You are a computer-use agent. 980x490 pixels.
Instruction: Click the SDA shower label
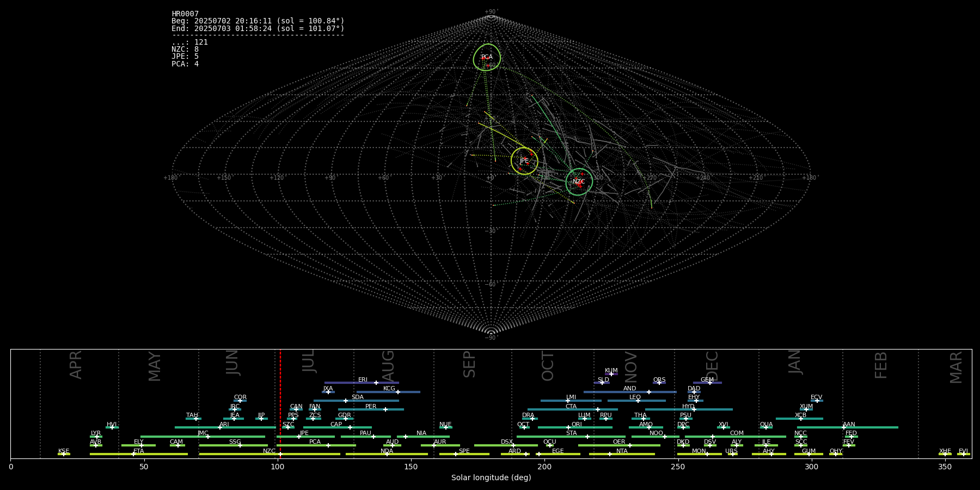pos(357,397)
